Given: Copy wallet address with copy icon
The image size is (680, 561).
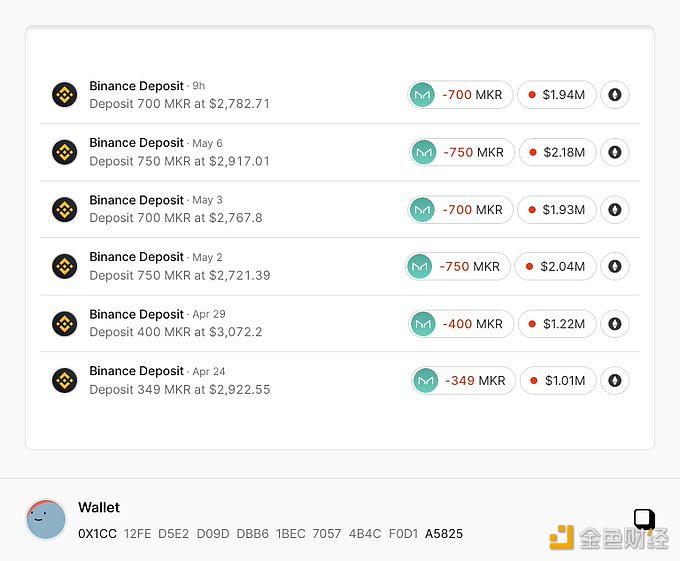Looking at the screenshot, I should 644,519.
